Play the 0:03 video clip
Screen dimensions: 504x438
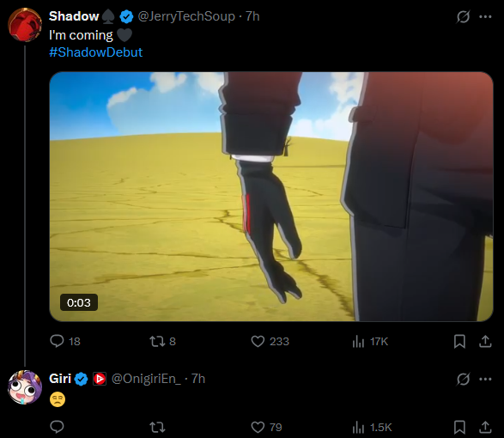pyautogui.click(x=271, y=197)
